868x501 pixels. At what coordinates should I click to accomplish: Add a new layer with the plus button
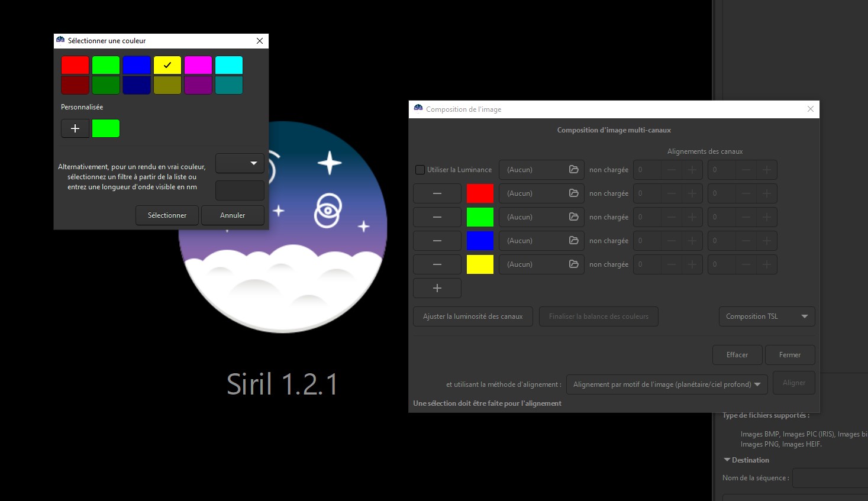pyautogui.click(x=437, y=288)
